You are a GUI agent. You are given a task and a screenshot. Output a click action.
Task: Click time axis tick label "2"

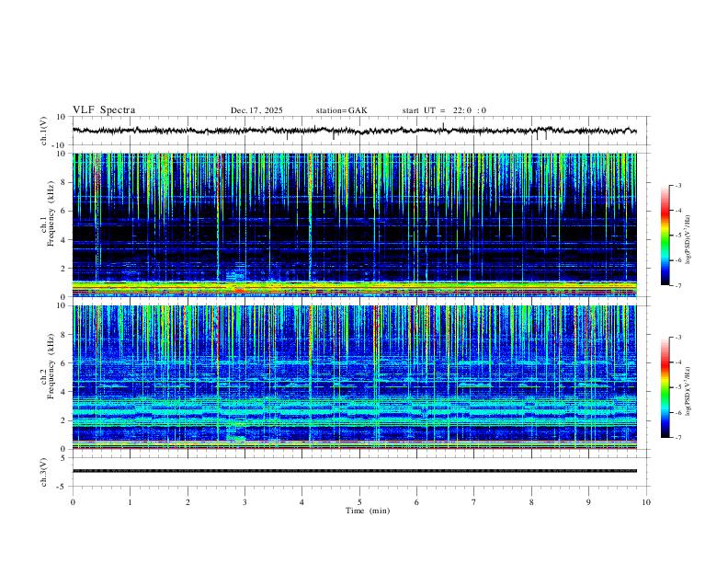[x=188, y=502]
